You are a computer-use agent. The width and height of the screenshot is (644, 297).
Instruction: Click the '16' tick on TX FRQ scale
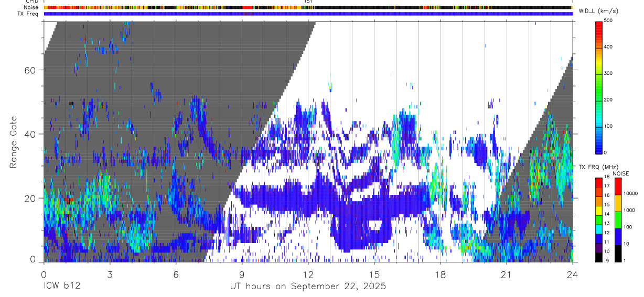pos(607,196)
